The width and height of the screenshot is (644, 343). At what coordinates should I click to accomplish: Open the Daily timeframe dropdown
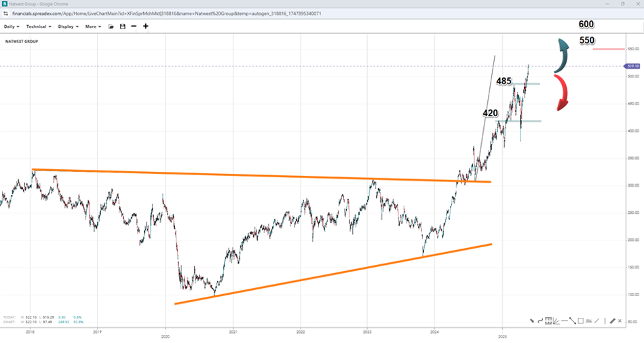pyautogui.click(x=12, y=26)
